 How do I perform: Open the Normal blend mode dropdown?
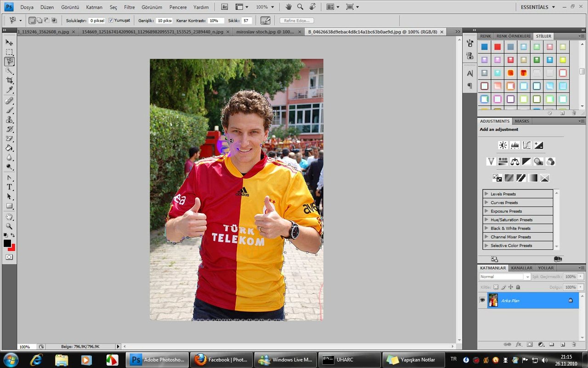coord(504,276)
